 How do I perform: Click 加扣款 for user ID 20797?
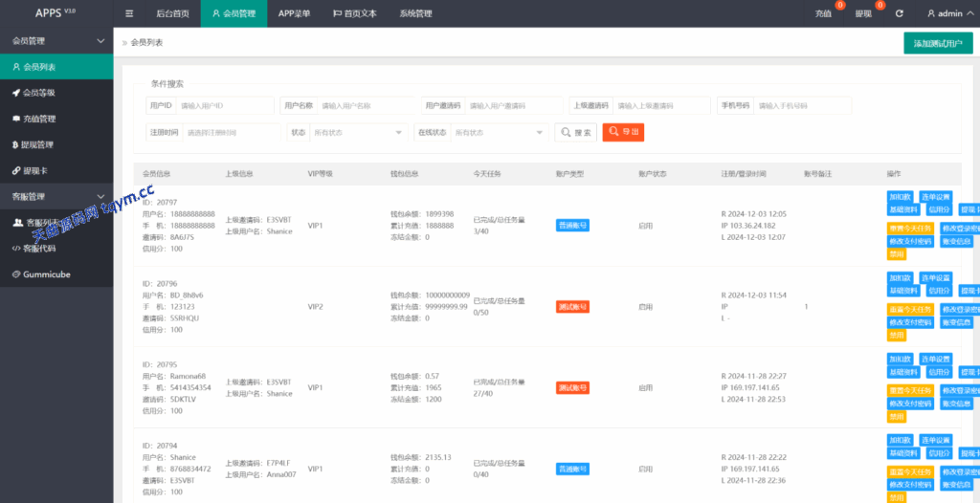click(x=901, y=197)
